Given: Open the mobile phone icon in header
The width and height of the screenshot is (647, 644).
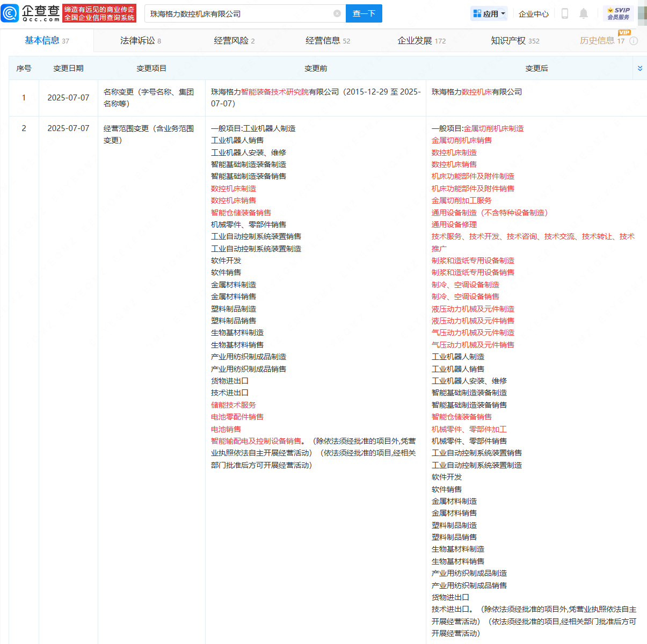Looking at the screenshot, I should [x=565, y=13].
